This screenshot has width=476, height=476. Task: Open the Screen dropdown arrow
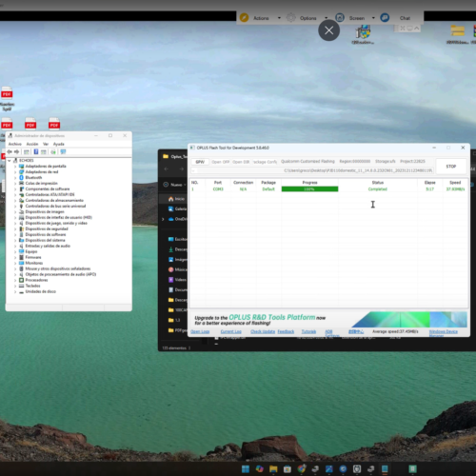373,18
